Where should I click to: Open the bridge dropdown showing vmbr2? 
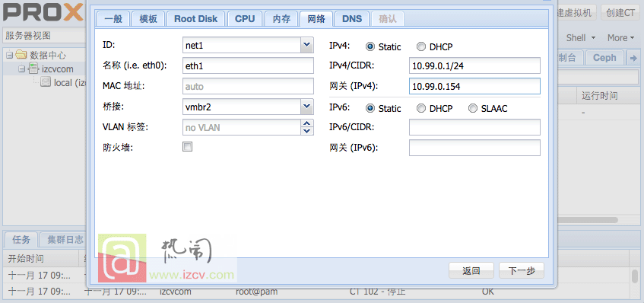[x=307, y=107]
